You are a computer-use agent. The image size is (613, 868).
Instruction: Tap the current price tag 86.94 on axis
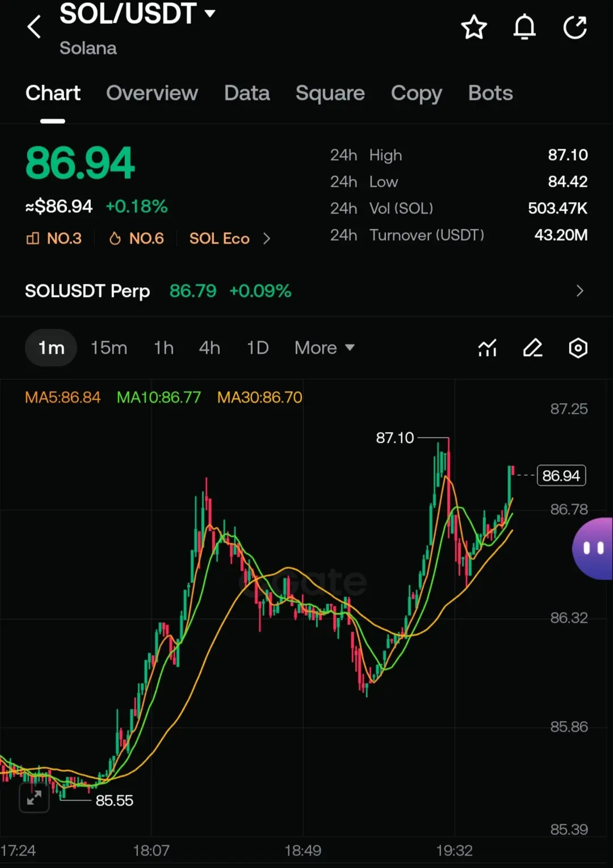[561, 476]
